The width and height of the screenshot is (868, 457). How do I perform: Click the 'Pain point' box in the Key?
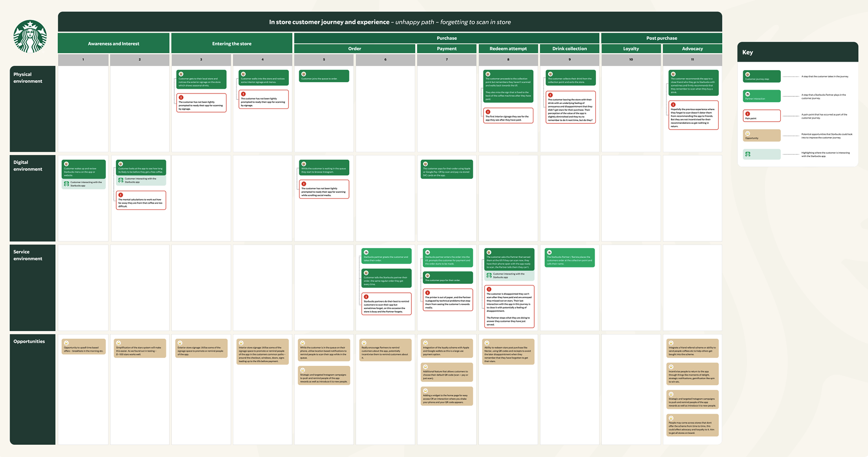pyautogui.click(x=762, y=116)
